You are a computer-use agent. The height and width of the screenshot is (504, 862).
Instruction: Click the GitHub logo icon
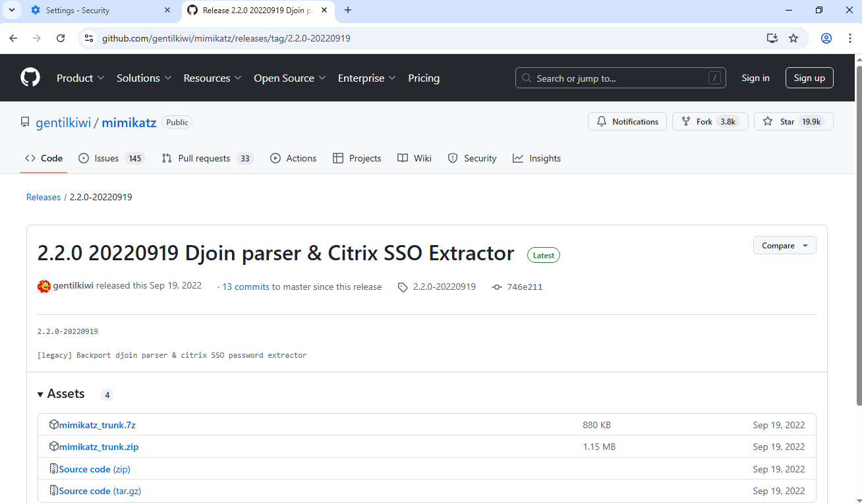click(x=30, y=78)
